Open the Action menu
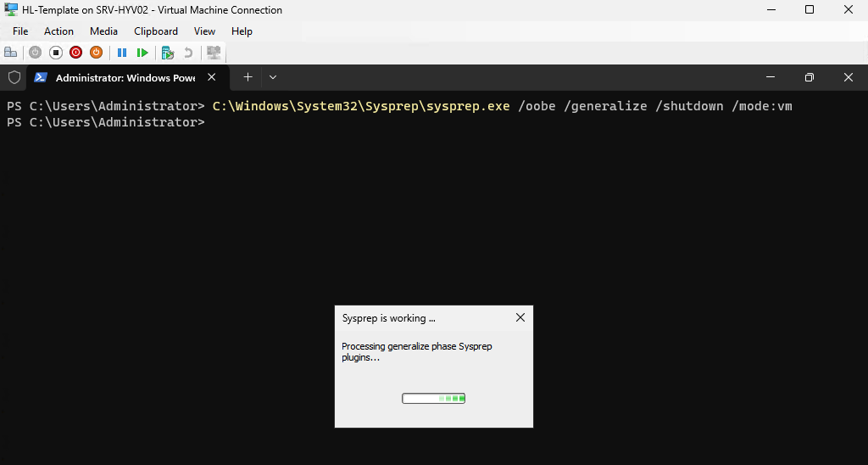Screen dimensions: 868x465 pyautogui.click(x=58, y=31)
